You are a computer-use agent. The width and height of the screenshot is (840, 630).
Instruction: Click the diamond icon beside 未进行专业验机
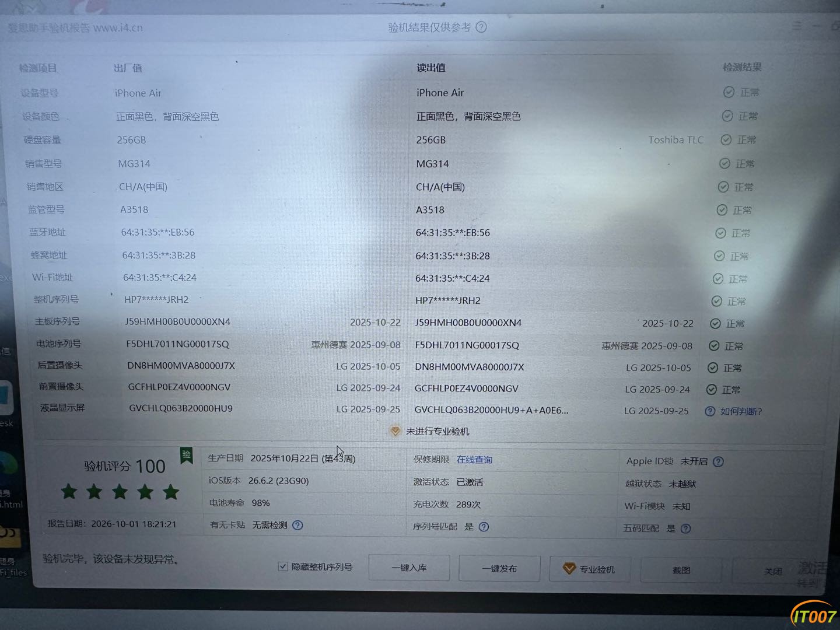pyautogui.click(x=395, y=431)
